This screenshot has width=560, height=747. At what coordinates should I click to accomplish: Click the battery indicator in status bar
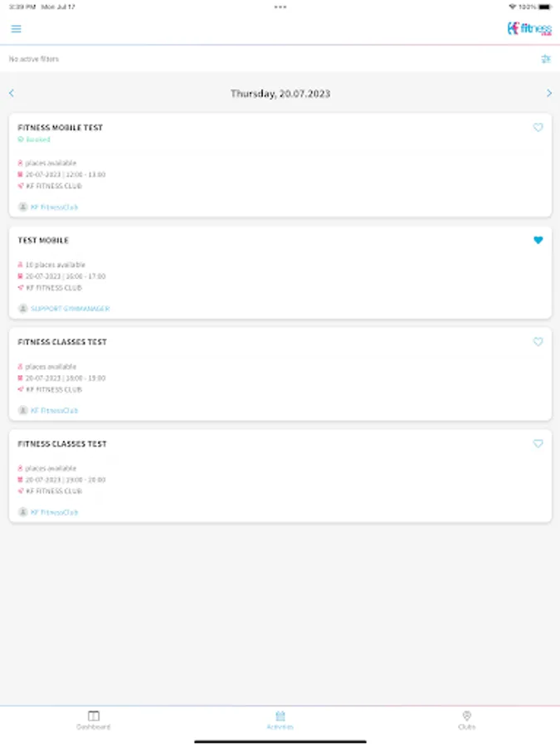pos(545,7)
